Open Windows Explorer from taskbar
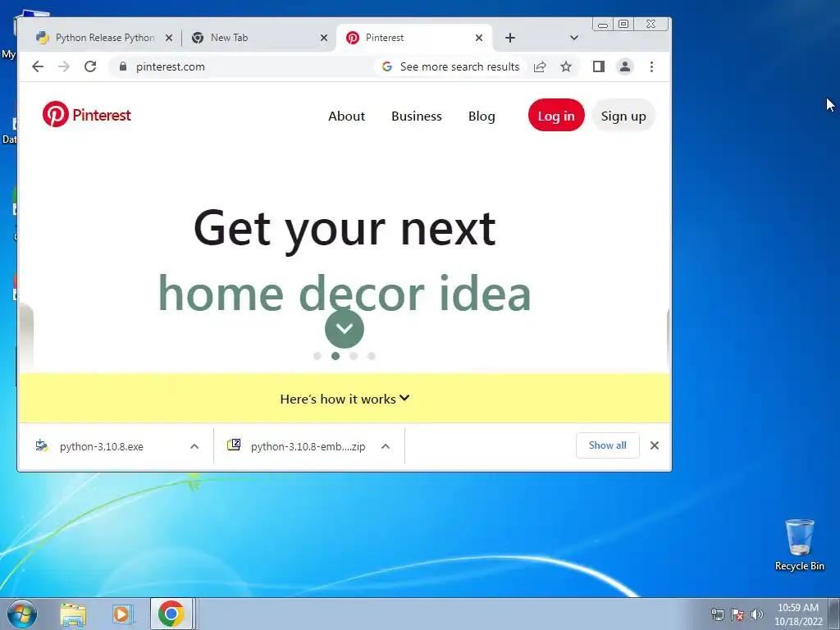 [73, 614]
